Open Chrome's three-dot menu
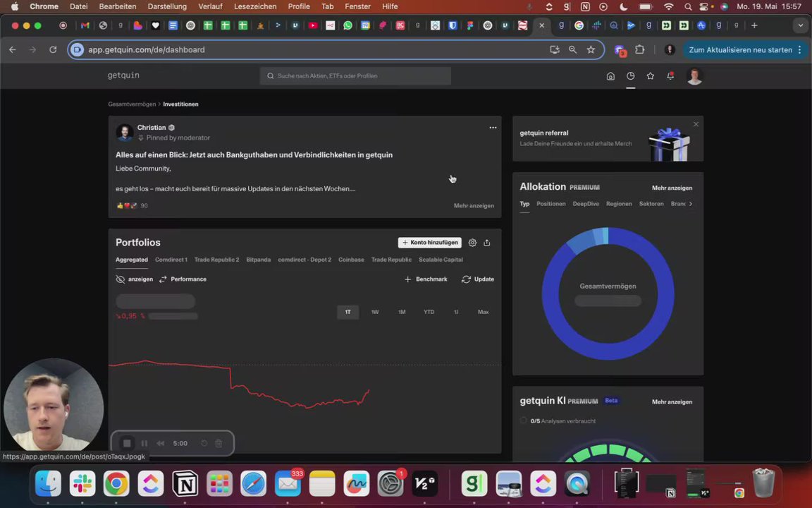The height and width of the screenshot is (508, 812). pyautogui.click(x=799, y=50)
